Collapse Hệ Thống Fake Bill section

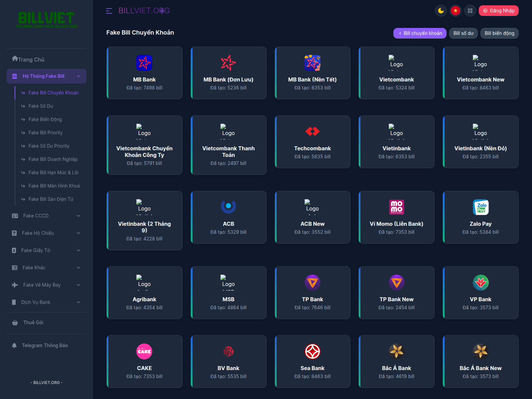(x=47, y=76)
